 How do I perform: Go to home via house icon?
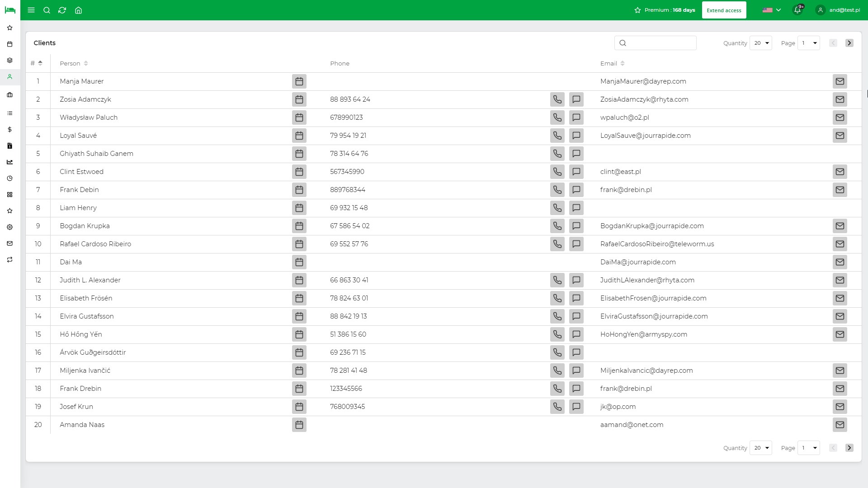click(x=78, y=10)
